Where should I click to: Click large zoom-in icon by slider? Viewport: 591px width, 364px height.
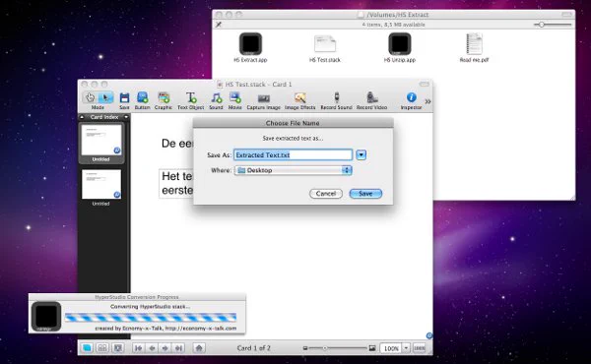[x=372, y=348]
